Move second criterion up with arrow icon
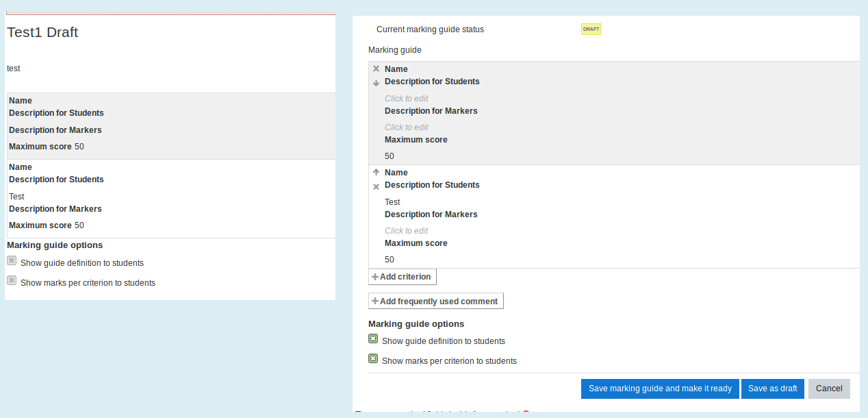Viewport: 868px width, 418px height. click(376, 172)
